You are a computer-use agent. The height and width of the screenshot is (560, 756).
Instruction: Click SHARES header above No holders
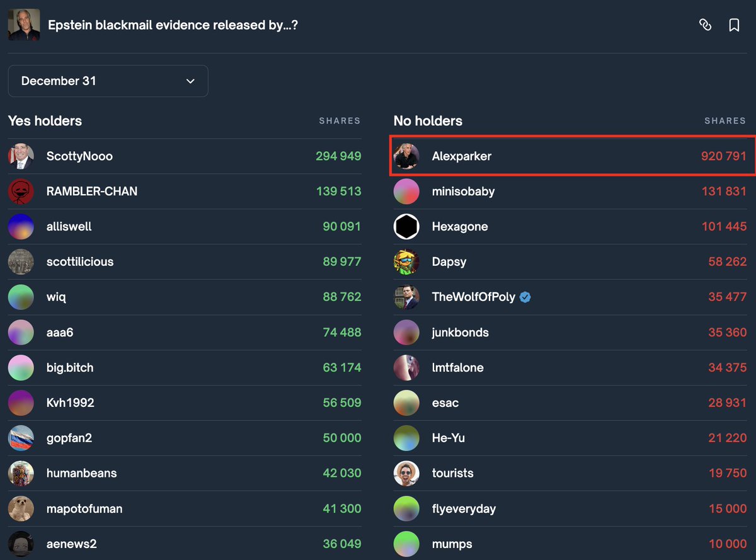click(725, 121)
